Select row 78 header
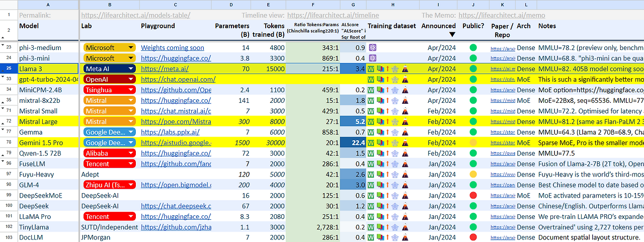The width and height of the screenshot is (644, 242). coord(9,143)
